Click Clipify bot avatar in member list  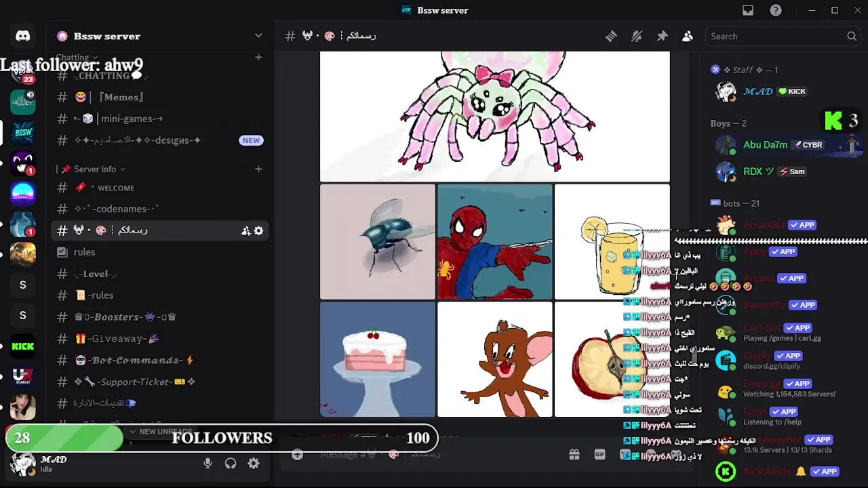click(726, 360)
